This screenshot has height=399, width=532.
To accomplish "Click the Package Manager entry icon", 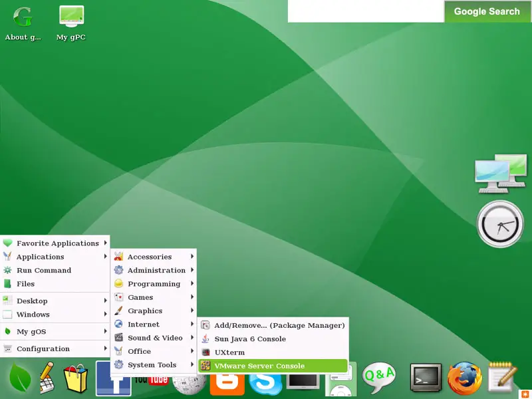I will tap(205, 325).
